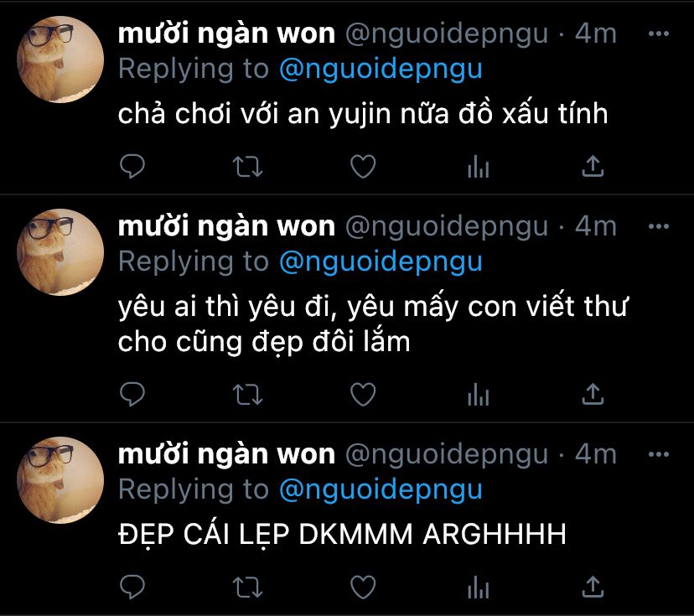This screenshot has height=616, width=694.
Task: Share the 'chả chơi với an yujin' tweet
Action: coord(593,167)
